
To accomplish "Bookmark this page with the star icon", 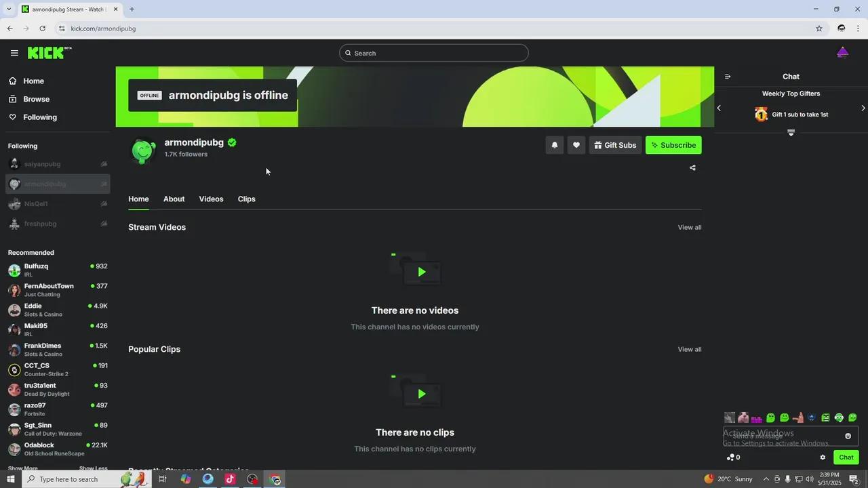I will click(819, 28).
